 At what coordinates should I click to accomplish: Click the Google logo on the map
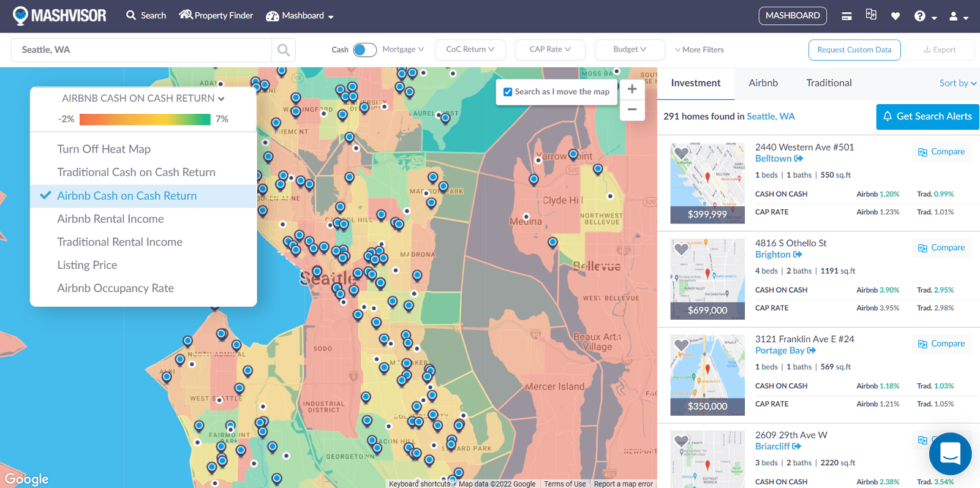27,479
